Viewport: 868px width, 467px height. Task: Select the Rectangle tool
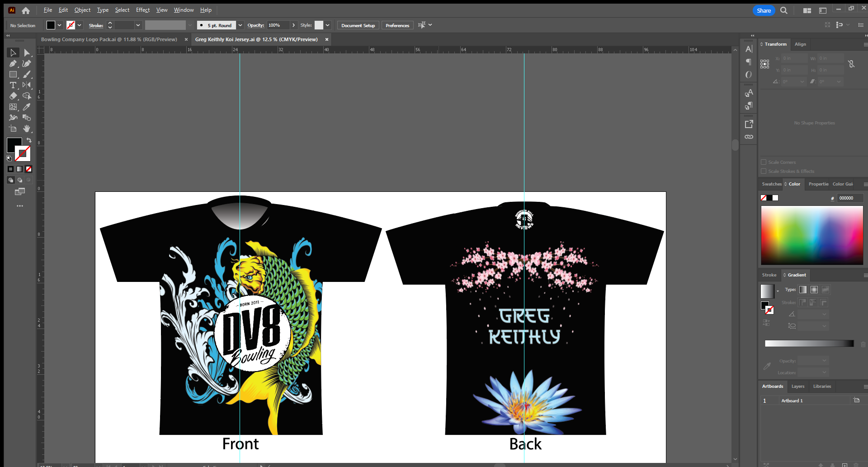(x=13, y=75)
